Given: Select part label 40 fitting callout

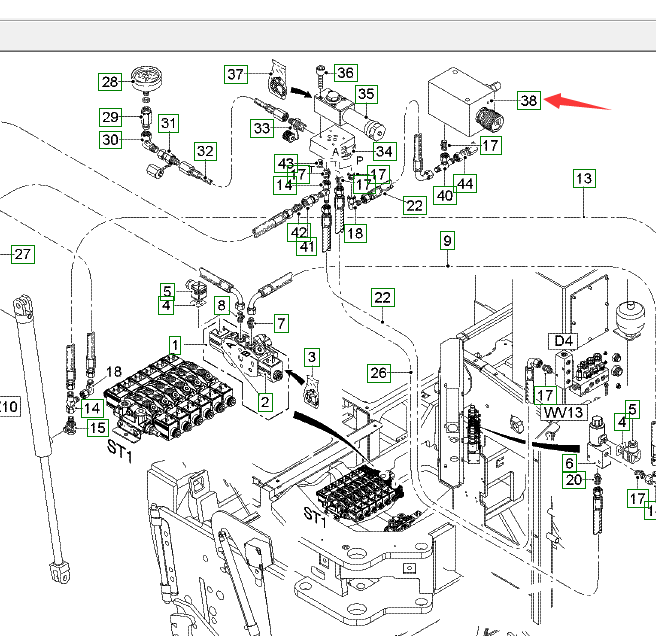Looking at the screenshot, I should [445, 196].
